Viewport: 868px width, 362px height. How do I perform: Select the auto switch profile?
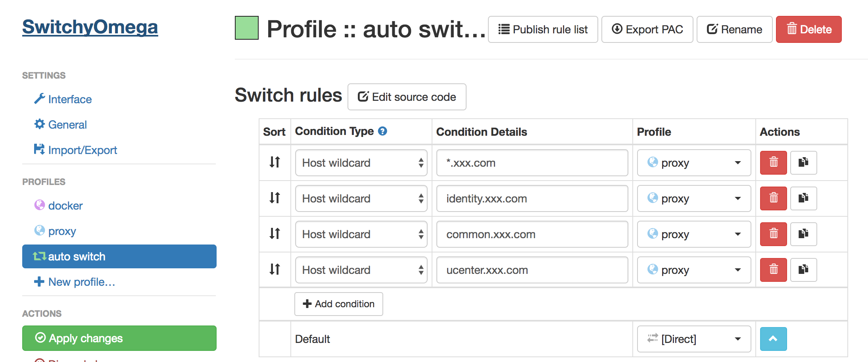click(x=119, y=256)
